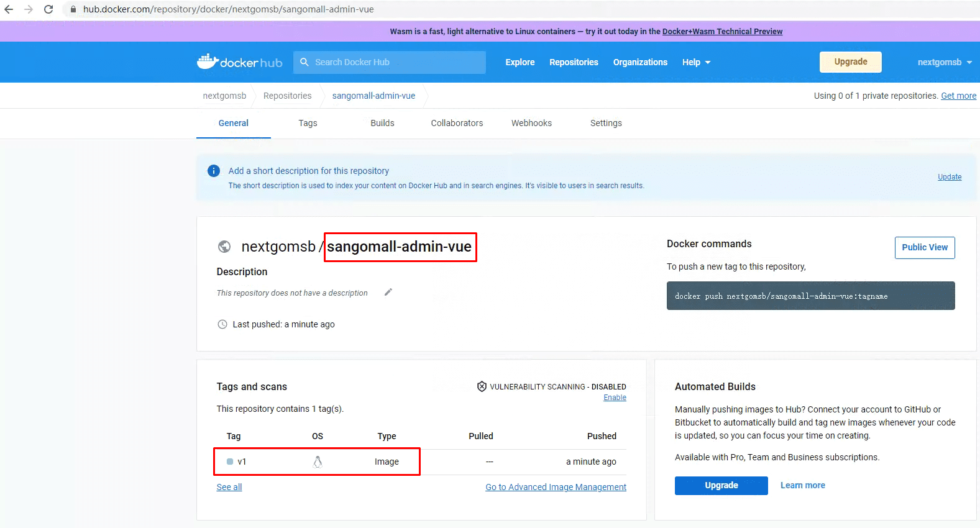The image size is (980, 528).
Task: Expand the nextgomsb account menu
Action: (945, 62)
